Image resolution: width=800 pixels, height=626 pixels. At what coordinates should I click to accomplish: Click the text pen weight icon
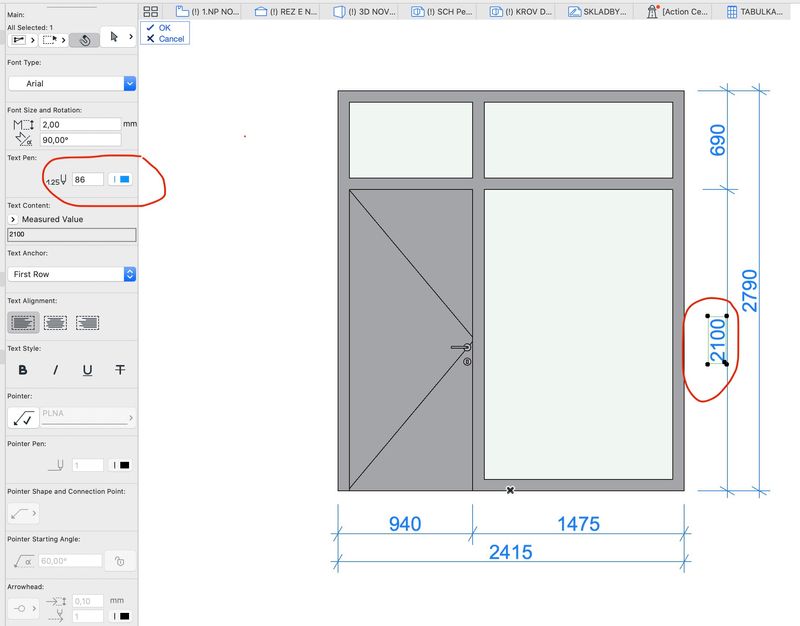point(57,180)
